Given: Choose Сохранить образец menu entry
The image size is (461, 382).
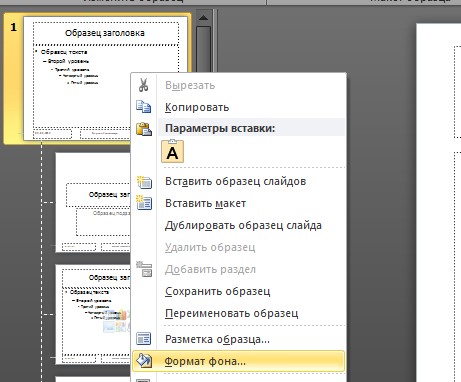Looking at the screenshot, I should coord(218,291).
